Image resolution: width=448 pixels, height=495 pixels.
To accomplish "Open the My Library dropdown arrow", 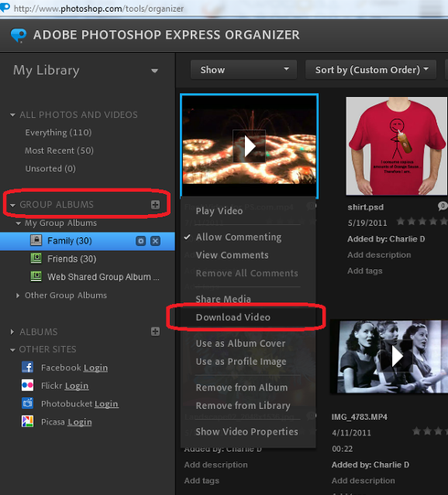I will pos(155,70).
